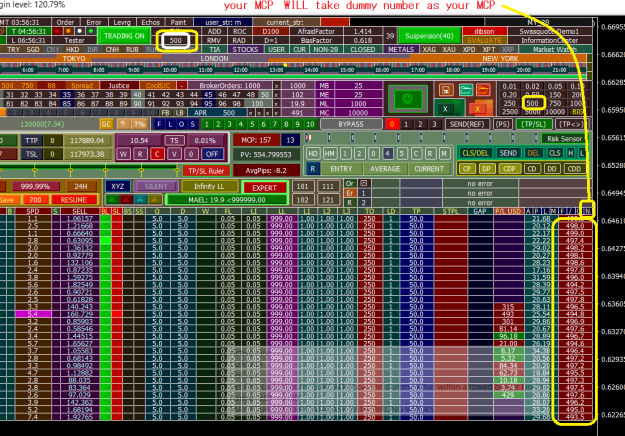The width and height of the screenshot is (625, 436).
Task: Click the green lock icon left of MAEL
Action: coord(112,199)
